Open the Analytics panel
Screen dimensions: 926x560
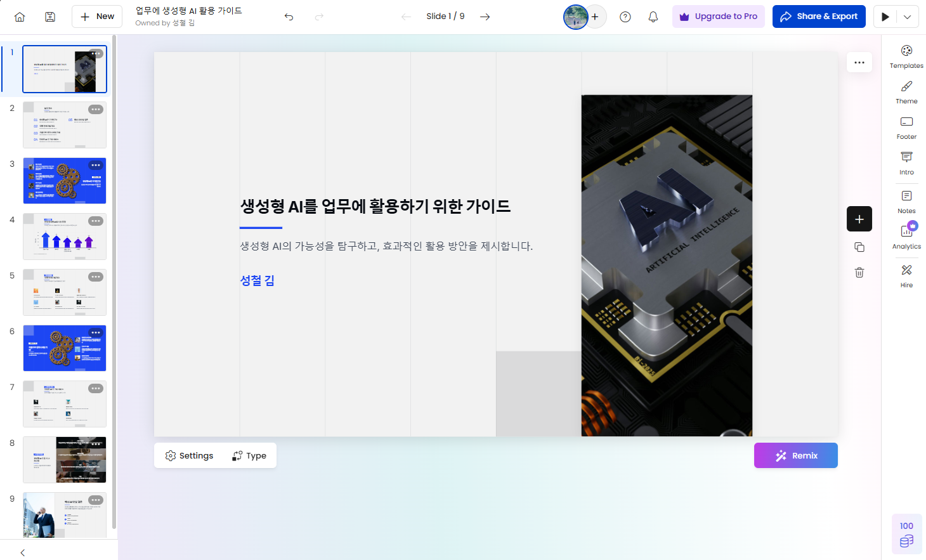tap(906, 237)
